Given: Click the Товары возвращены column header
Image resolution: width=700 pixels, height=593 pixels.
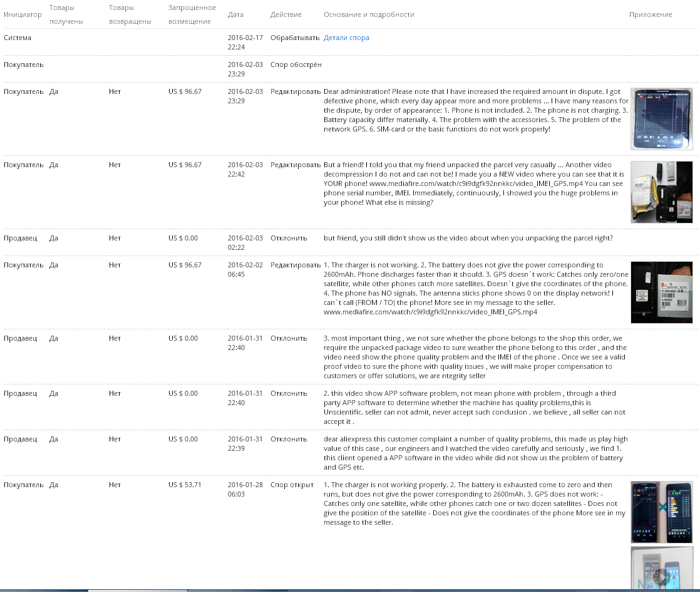Looking at the screenshot, I should pyautogui.click(x=130, y=14).
